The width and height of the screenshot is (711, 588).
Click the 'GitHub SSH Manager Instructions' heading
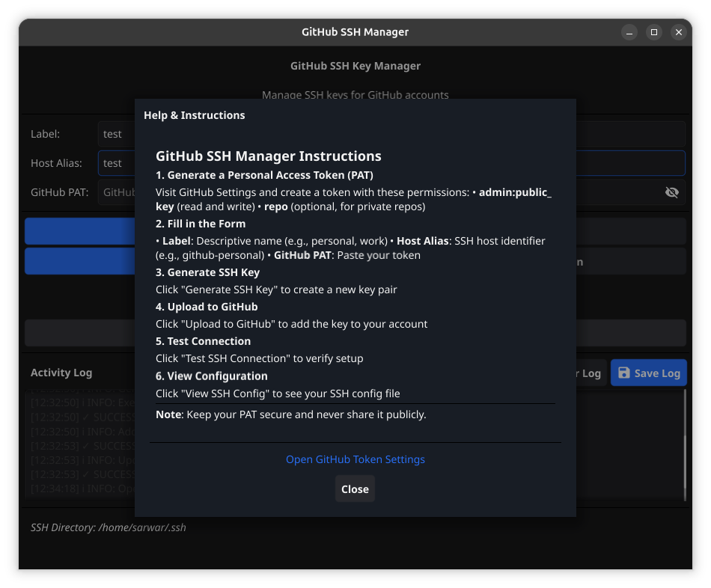click(x=269, y=156)
